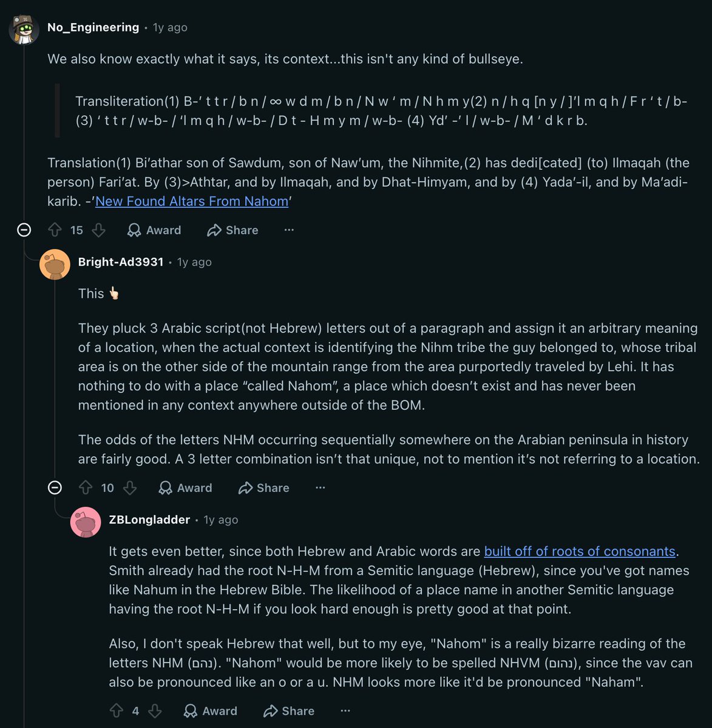
Task: Upvote ZBLongladder's comment
Action: point(117,711)
